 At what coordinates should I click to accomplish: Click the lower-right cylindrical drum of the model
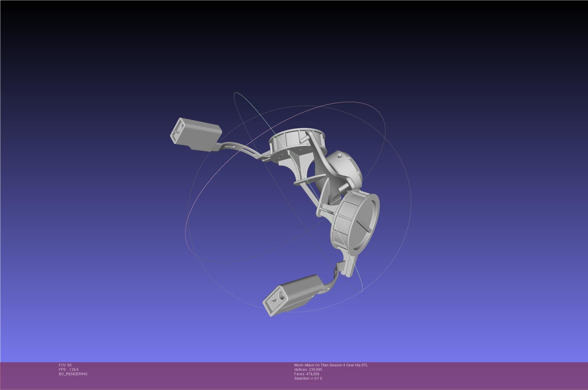[x=355, y=223]
